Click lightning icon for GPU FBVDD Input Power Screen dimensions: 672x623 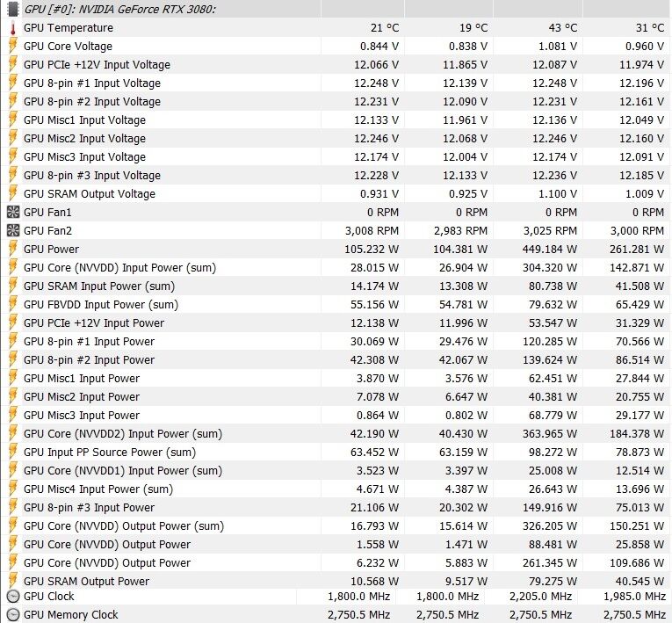(13, 304)
